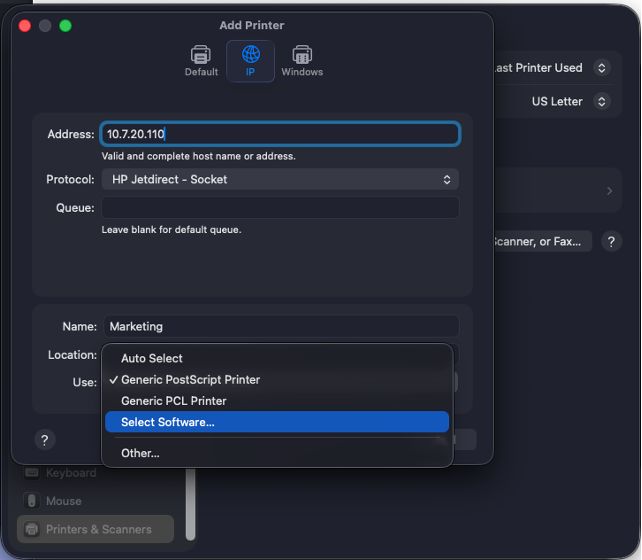This screenshot has width=642, height=560.
Task: Select Keyboard in the settings sidebar
Action: (x=70, y=473)
